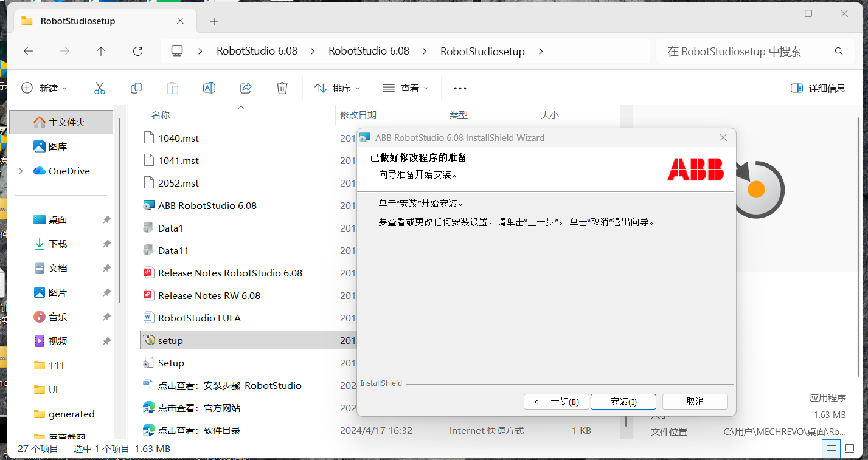Click the Rename icon in toolbar
The image size is (868, 460).
pyautogui.click(x=209, y=88)
